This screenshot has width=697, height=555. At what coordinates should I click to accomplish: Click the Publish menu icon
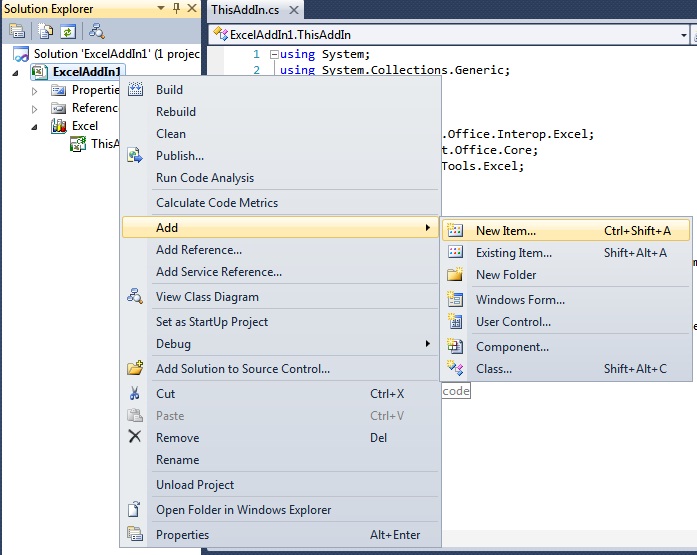(135, 156)
